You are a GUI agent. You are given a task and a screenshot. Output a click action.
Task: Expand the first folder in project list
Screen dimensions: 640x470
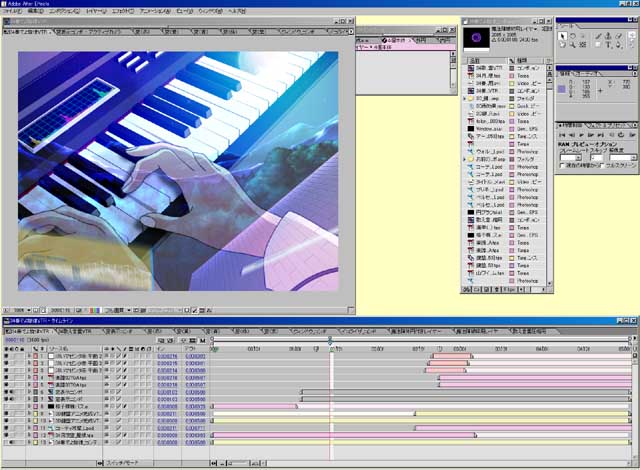464,99
